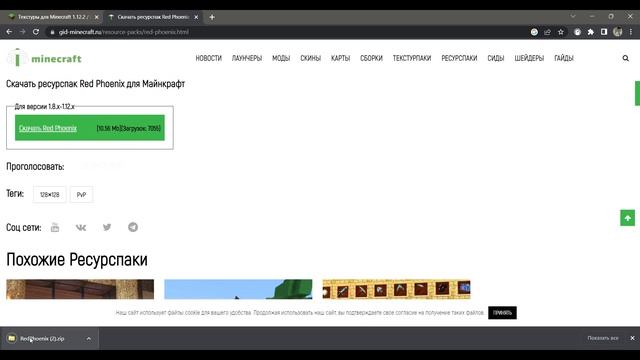Click the address bar URL field
640x360 pixels.
[286, 32]
